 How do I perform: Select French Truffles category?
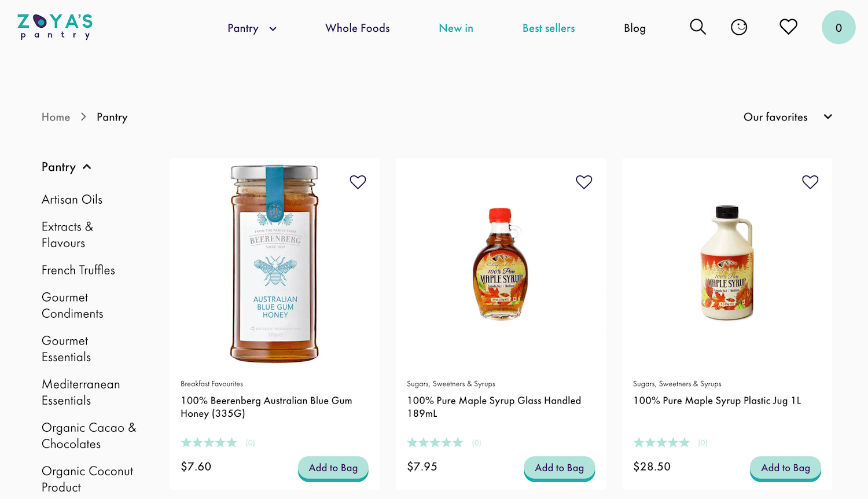point(78,270)
